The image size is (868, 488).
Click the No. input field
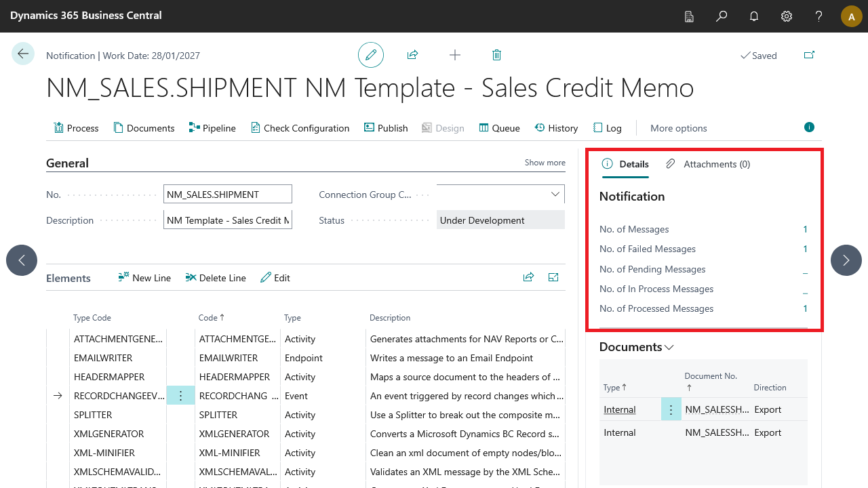click(228, 195)
